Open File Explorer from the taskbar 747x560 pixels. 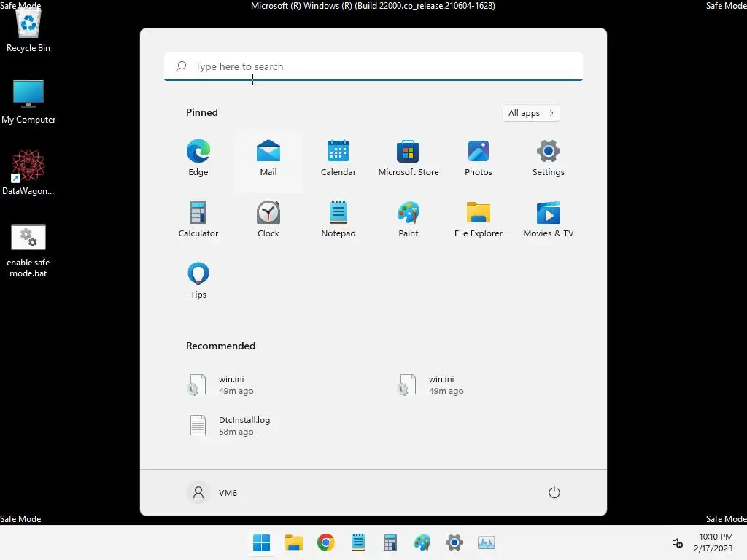pos(294,542)
